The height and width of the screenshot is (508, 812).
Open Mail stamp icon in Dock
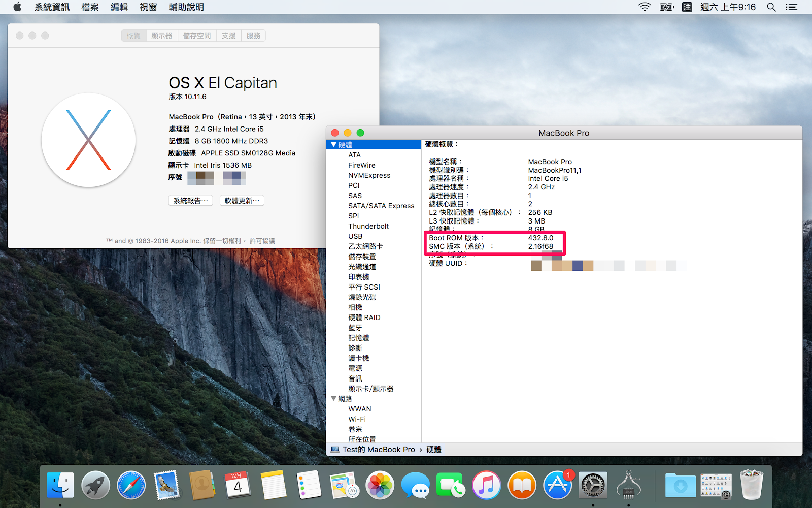[166, 485]
